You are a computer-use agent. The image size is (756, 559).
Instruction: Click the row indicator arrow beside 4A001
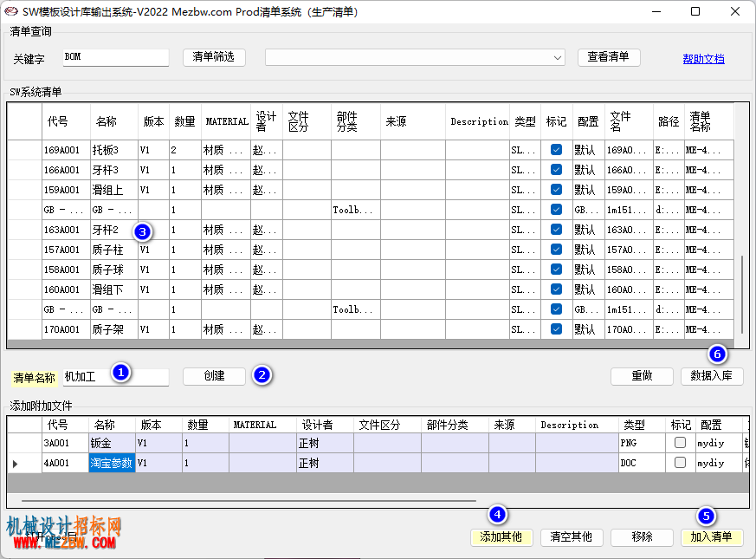click(15, 464)
